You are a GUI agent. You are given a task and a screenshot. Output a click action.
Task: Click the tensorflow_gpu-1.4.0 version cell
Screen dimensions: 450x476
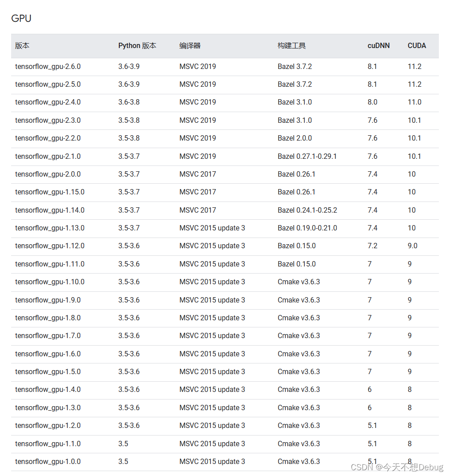[48, 390]
